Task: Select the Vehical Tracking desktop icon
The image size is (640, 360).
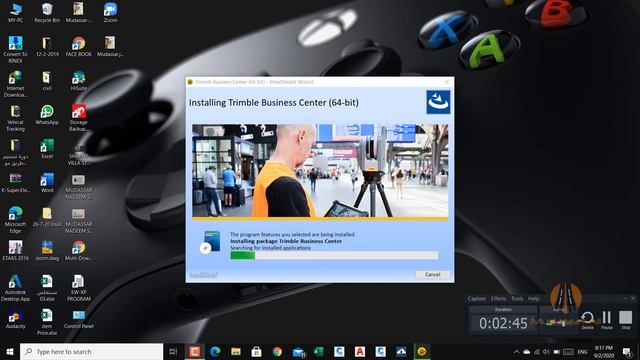Action: pyautogui.click(x=16, y=118)
